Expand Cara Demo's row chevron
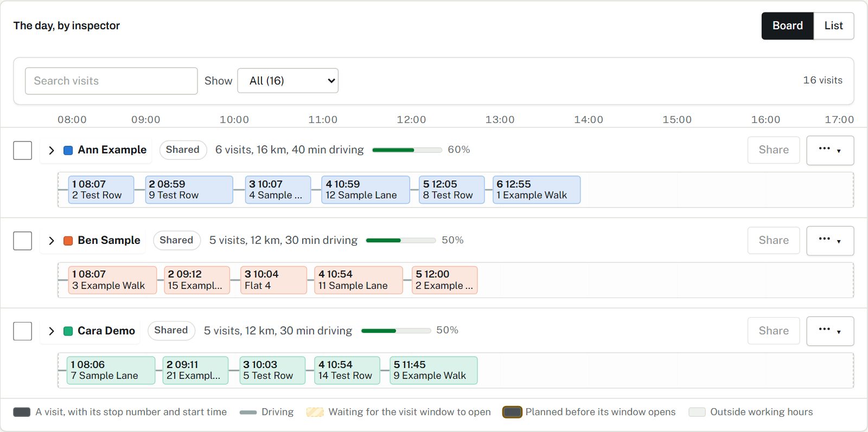Viewport: 868px width, 432px height. (52, 331)
